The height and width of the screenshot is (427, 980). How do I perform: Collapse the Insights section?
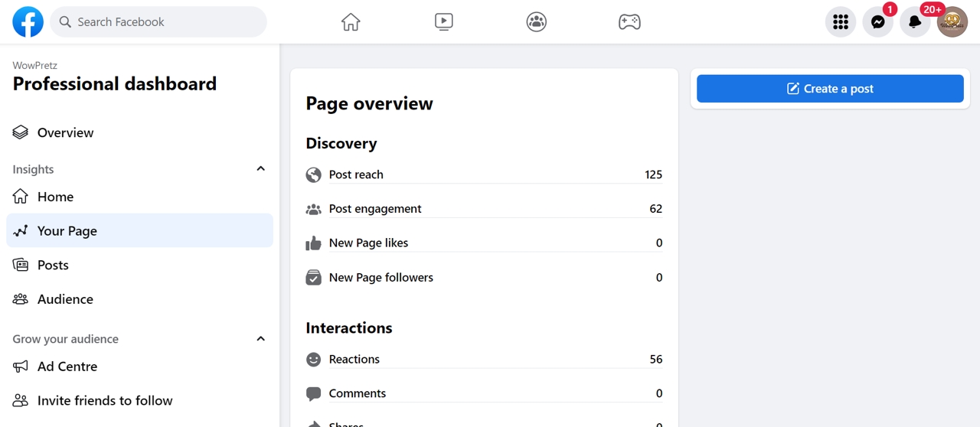coord(260,169)
